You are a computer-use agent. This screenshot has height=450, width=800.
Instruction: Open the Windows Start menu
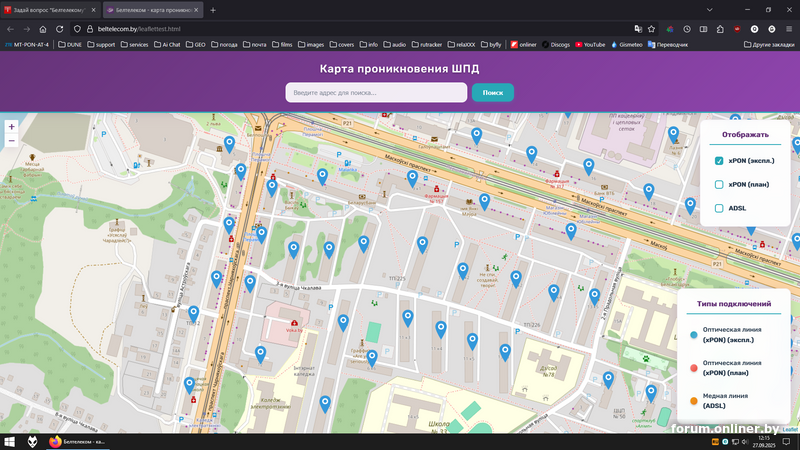9,441
